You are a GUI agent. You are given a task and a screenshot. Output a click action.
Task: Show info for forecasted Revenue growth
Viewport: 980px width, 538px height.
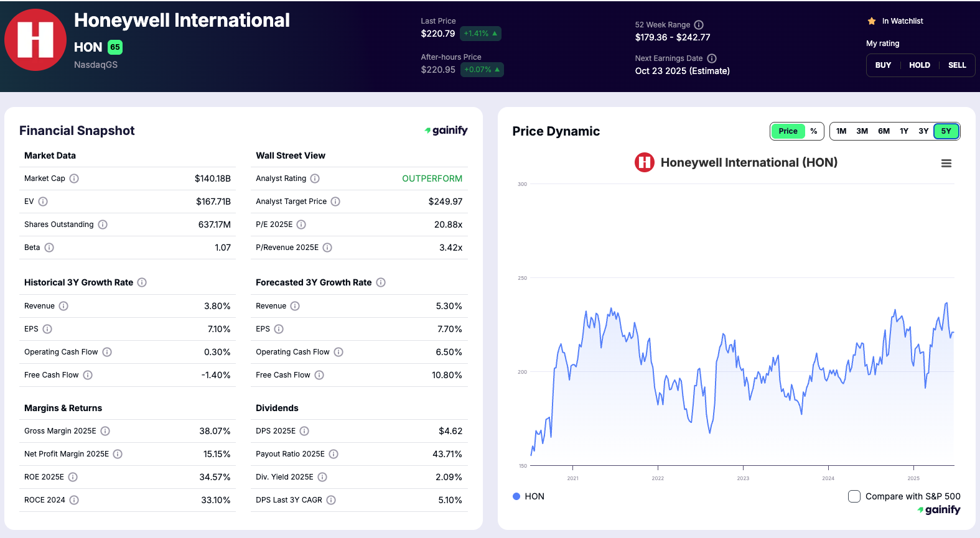(x=295, y=306)
